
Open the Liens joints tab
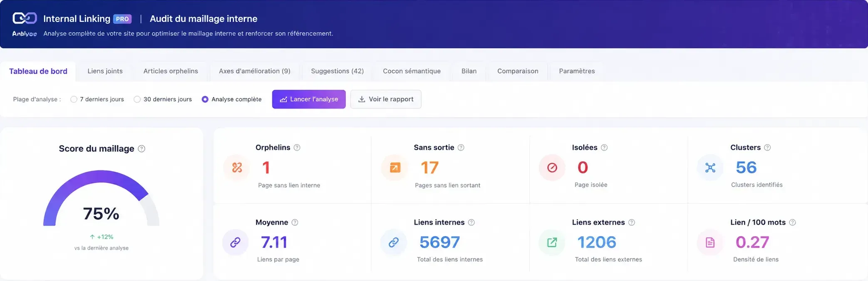click(105, 71)
